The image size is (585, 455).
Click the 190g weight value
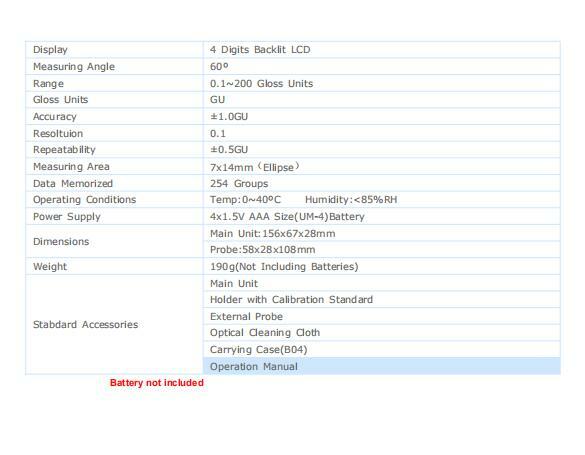coord(284,267)
